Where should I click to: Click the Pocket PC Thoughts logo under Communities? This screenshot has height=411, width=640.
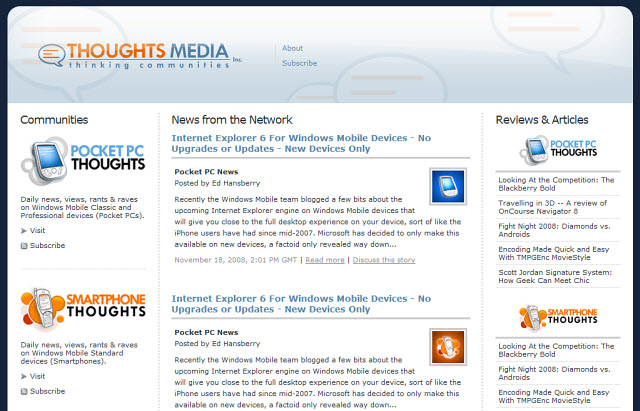point(83,160)
